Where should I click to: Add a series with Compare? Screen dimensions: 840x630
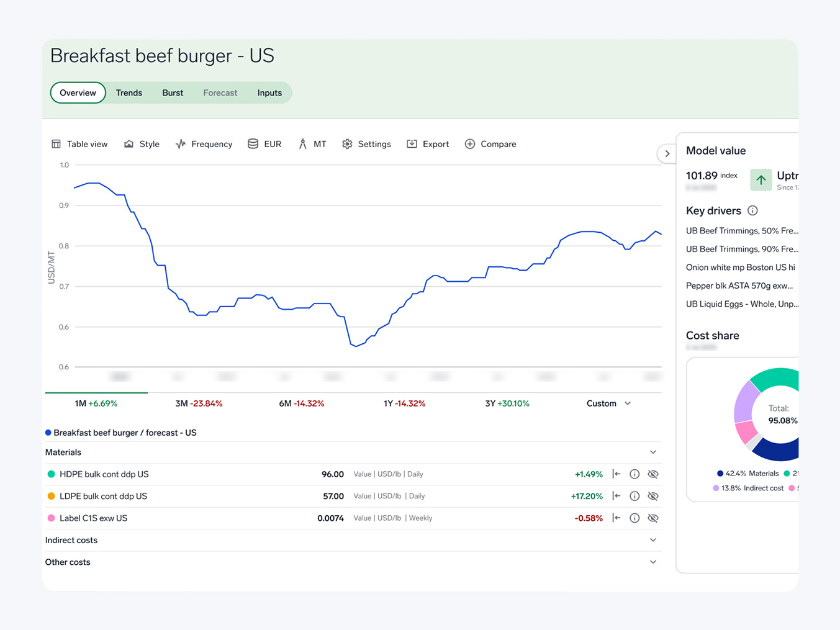(490, 144)
